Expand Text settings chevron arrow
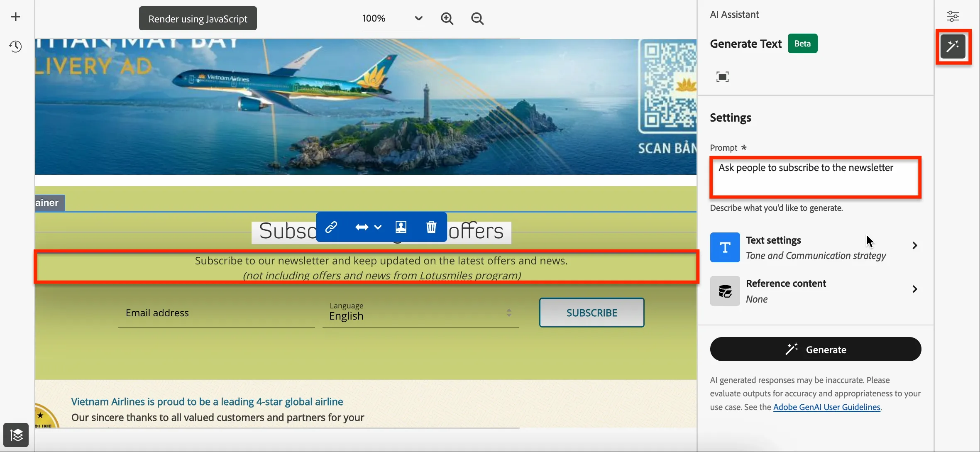 tap(914, 245)
